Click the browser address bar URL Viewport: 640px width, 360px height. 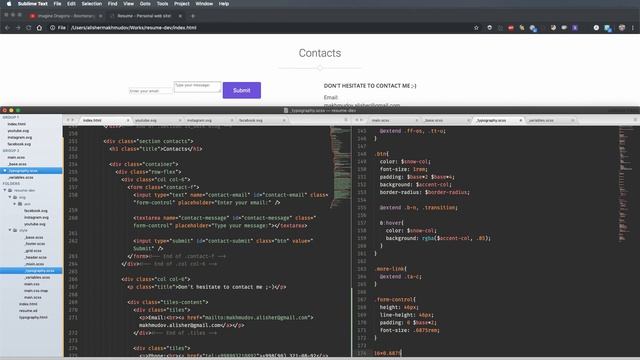pyautogui.click(x=133, y=28)
